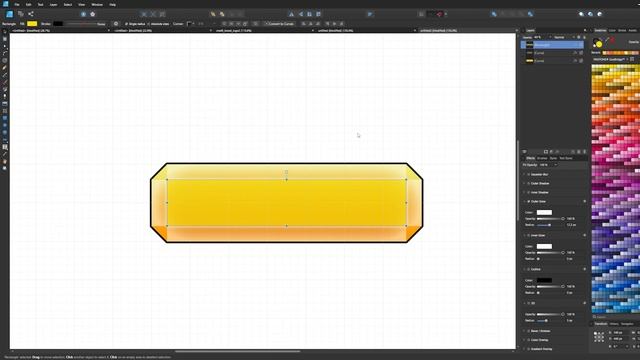Collapse the Outer Glow effect section

pos(524,201)
